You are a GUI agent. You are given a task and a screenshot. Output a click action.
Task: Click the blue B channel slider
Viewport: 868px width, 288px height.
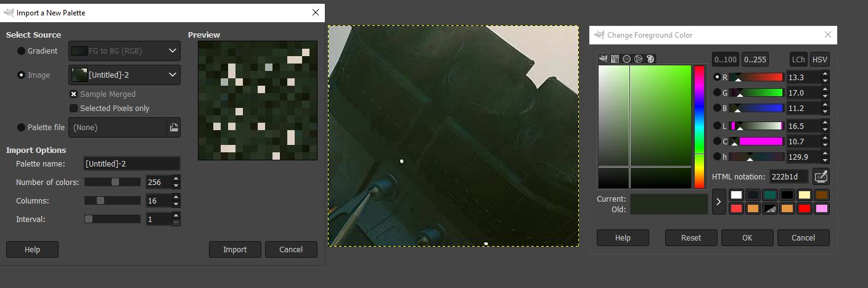(756, 108)
